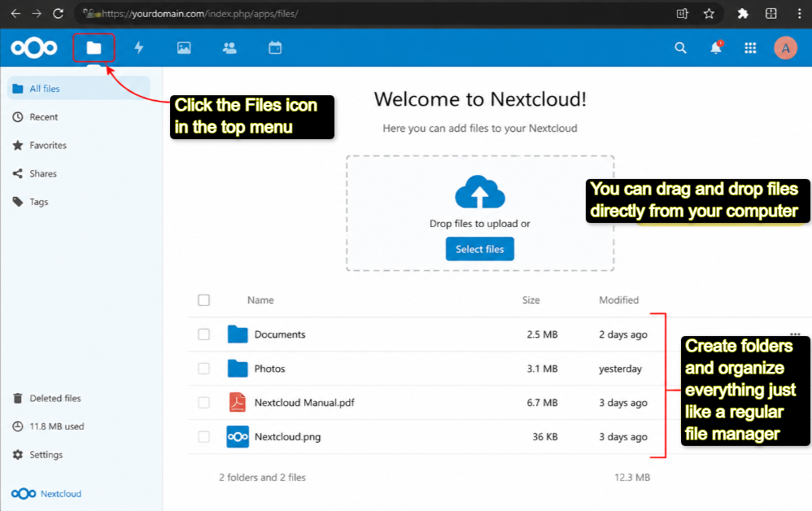Click the Select files button
This screenshot has width=812, height=511.
480,249
